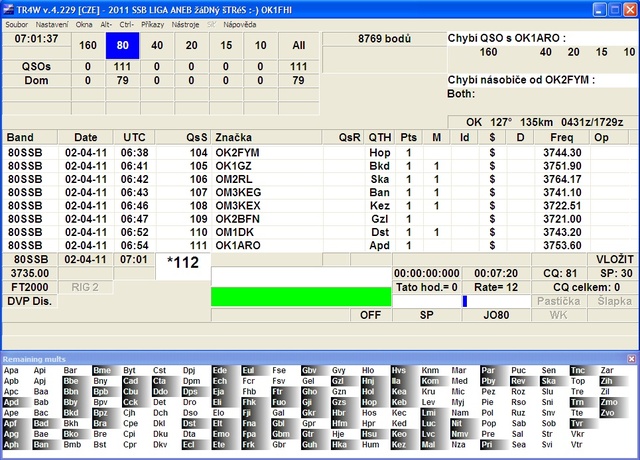Choose the 20 band button
This screenshot has height=460, width=640.
point(192,45)
